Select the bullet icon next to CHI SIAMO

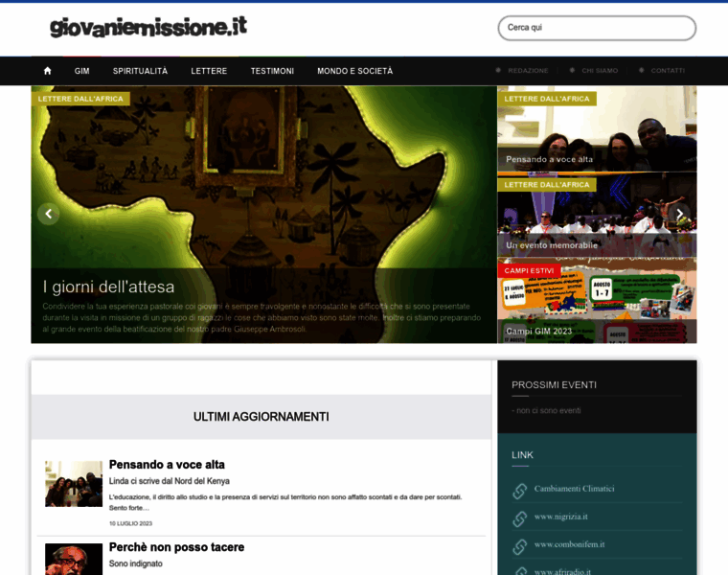(x=572, y=70)
